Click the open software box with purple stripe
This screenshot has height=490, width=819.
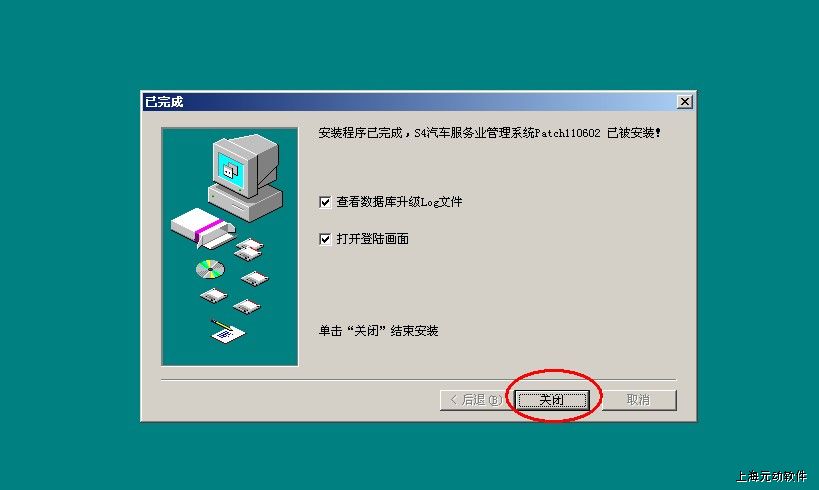click(203, 227)
